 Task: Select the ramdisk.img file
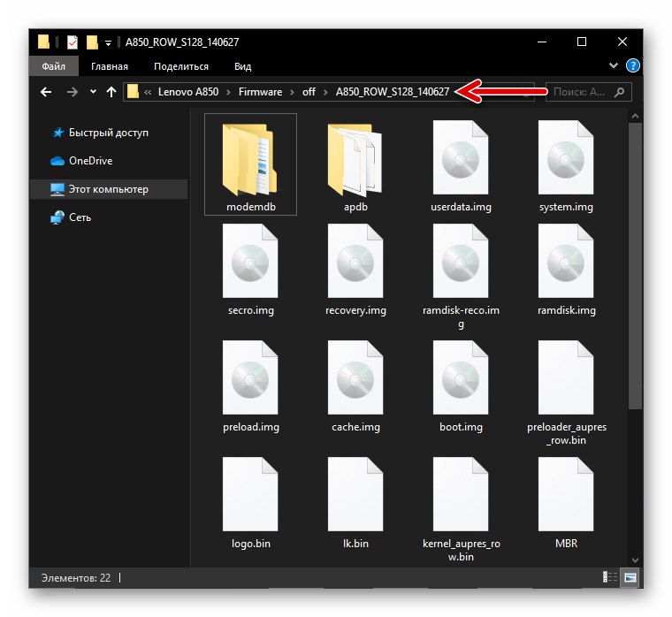566,268
